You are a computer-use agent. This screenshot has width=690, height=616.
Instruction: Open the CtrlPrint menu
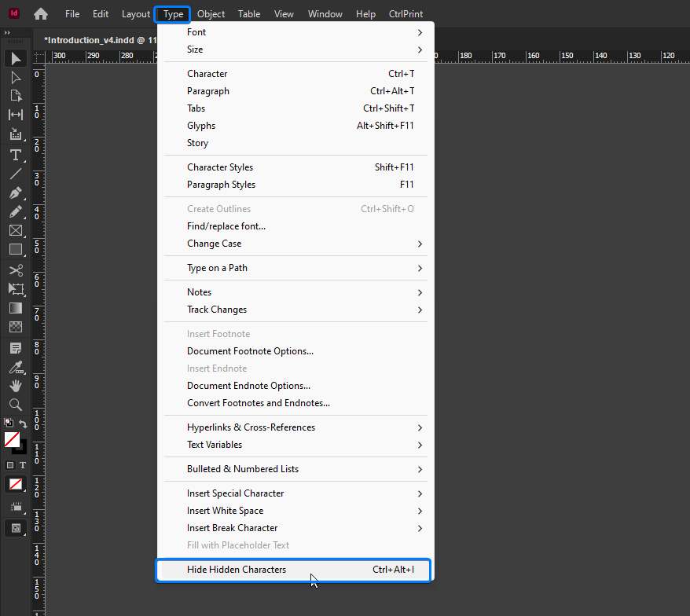pyautogui.click(x=406, y=14)
